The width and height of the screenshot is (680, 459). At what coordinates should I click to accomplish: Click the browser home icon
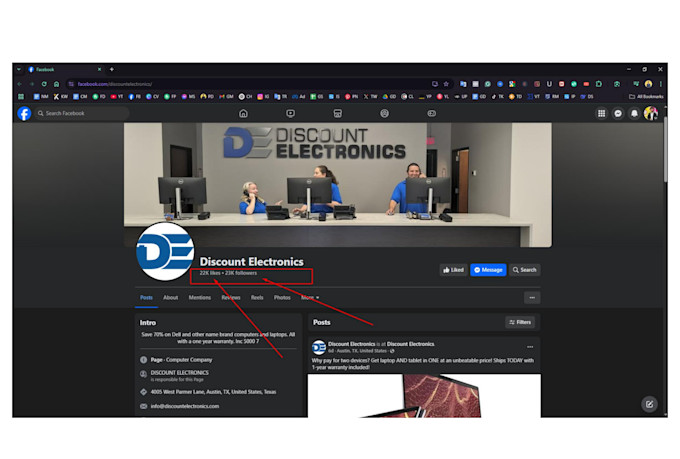(x=56, y=84)
